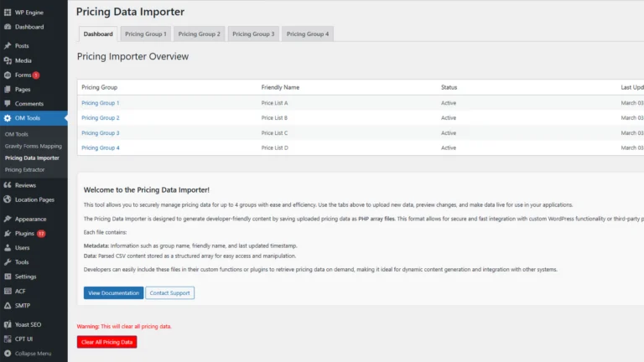Image resolution: width=644 pixels, height=362 pixels.
Task: Click the Pricing Importer Overview heading
Action: pyautogui.click(x=132, y=57)
